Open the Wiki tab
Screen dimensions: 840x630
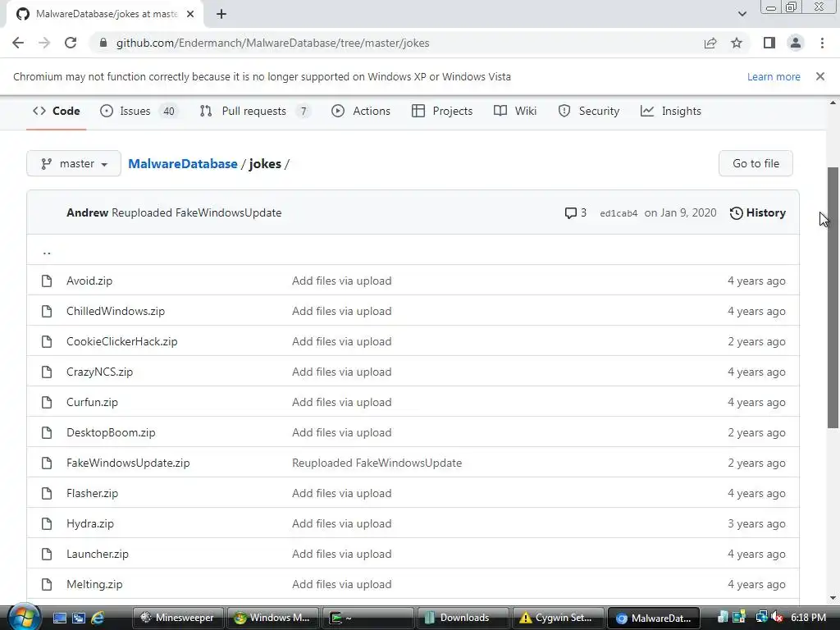515,111
